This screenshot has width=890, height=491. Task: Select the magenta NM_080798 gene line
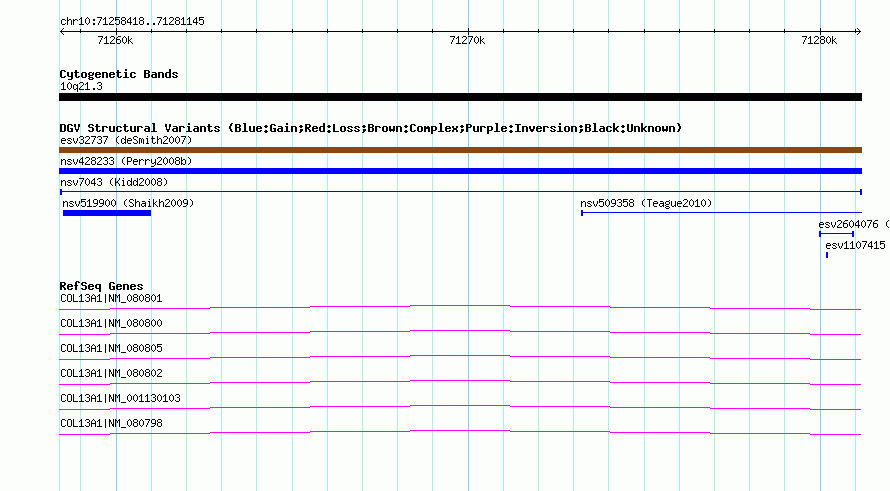click(x=460, y=433)
